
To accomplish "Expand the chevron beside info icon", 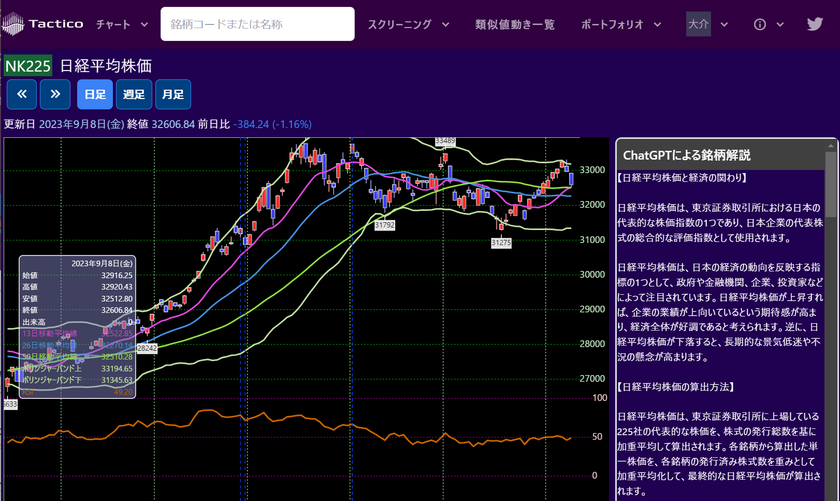I will click(x=780, y=24).
